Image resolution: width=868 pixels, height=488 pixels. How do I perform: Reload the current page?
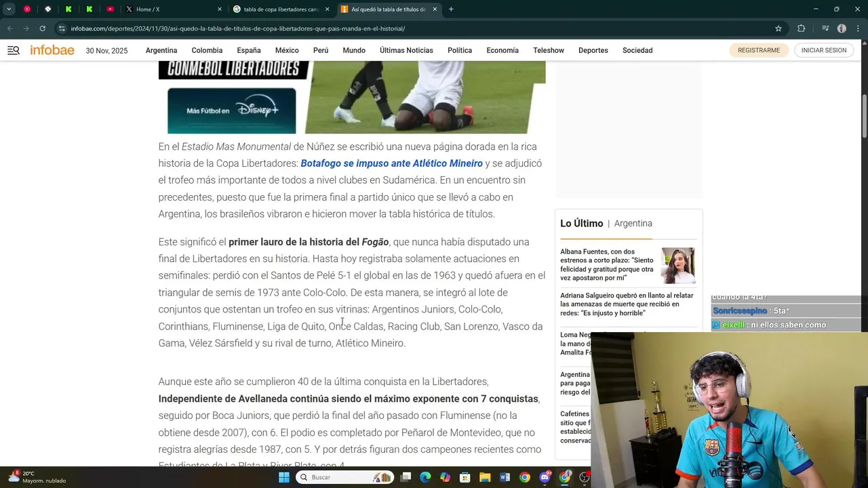pyautogui.click(x=42, y=28)
